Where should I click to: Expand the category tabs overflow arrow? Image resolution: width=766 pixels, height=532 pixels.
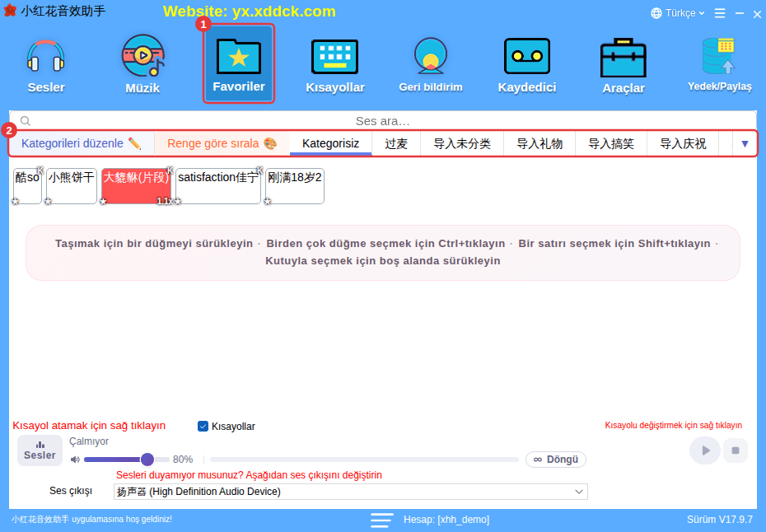(x=745, y=143)
